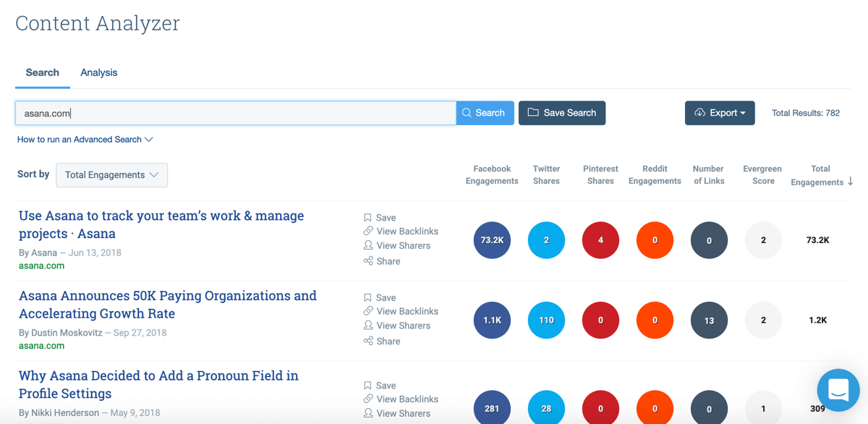
Task: Click the Save Search button
Action: [x=562, y=113]
